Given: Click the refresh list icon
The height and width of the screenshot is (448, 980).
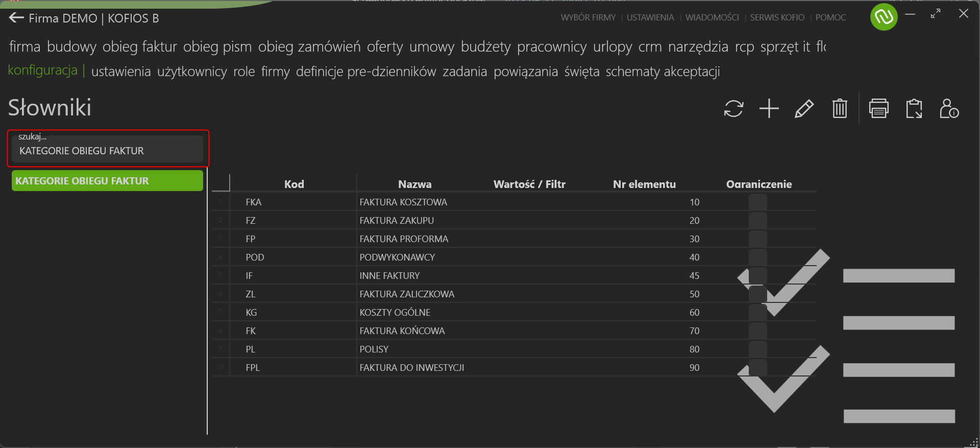Looking at the screenshot, I should click(x=733, y=109).
